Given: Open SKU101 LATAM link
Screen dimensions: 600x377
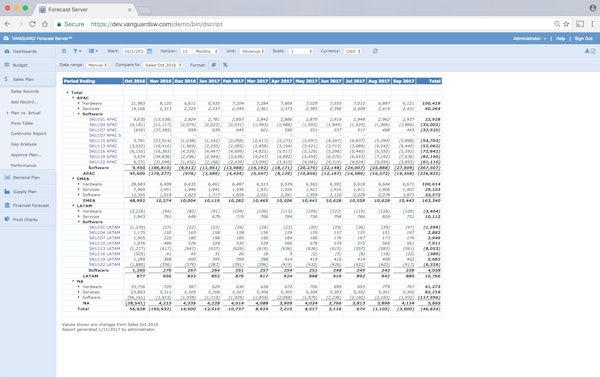Looking at the screenshot, I should 104,227.
